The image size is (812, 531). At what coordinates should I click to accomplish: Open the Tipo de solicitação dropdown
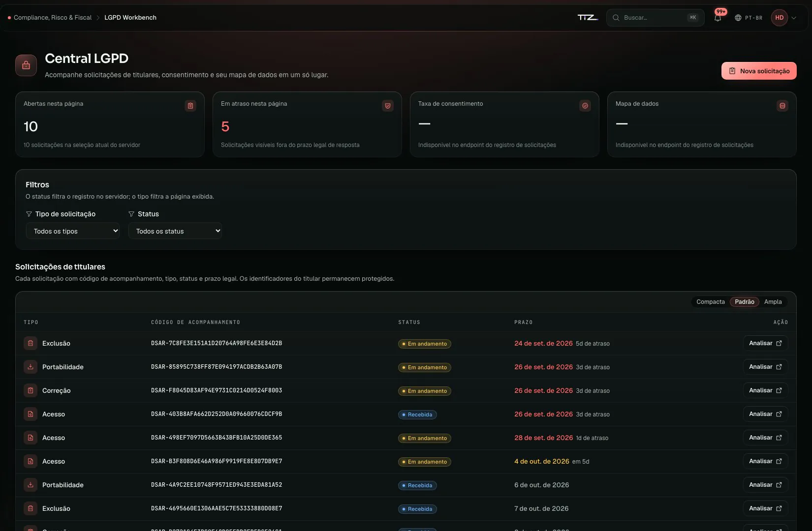(73, 231)
